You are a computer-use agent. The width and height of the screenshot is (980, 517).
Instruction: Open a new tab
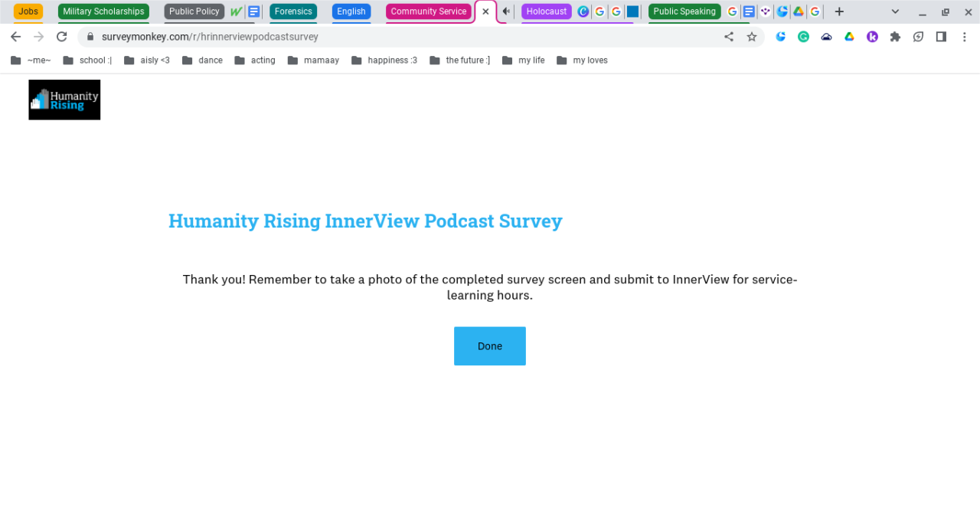point(839,11)
